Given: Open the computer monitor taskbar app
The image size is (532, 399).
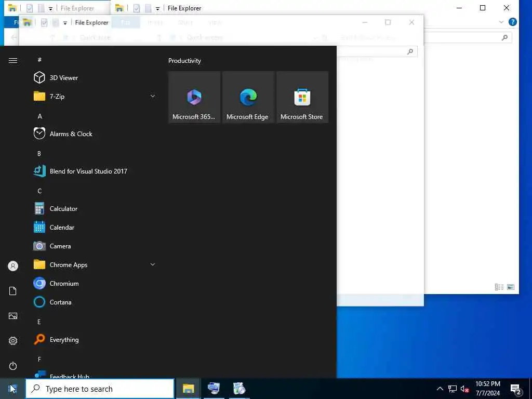Looking at the screenshot, I should 214,389.
